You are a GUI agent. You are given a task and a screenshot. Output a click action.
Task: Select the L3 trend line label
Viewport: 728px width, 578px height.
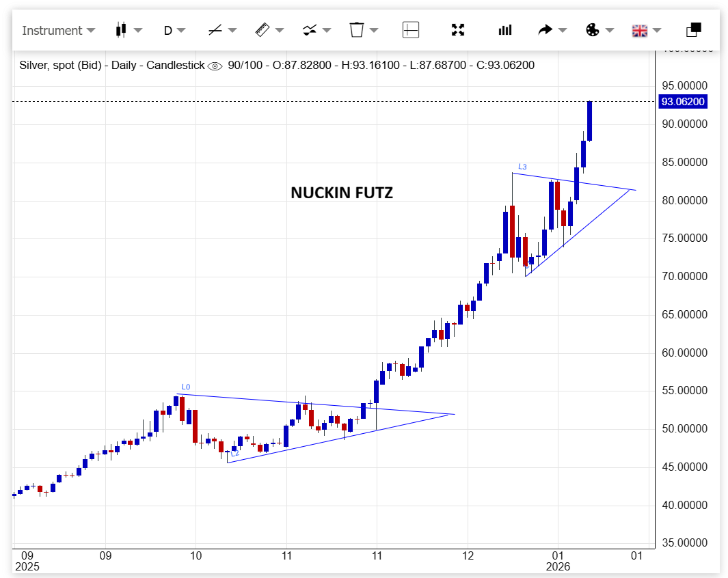(522, 167)
